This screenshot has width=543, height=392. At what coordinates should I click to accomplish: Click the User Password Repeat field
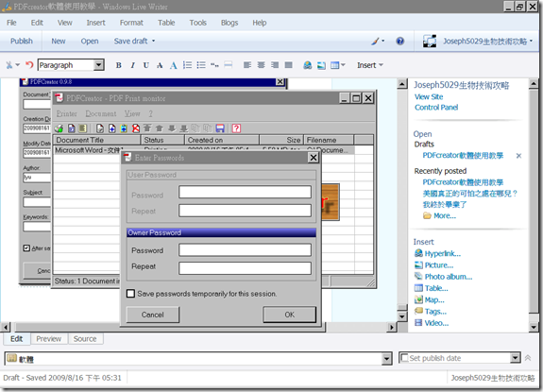click(x=245, y=211)
